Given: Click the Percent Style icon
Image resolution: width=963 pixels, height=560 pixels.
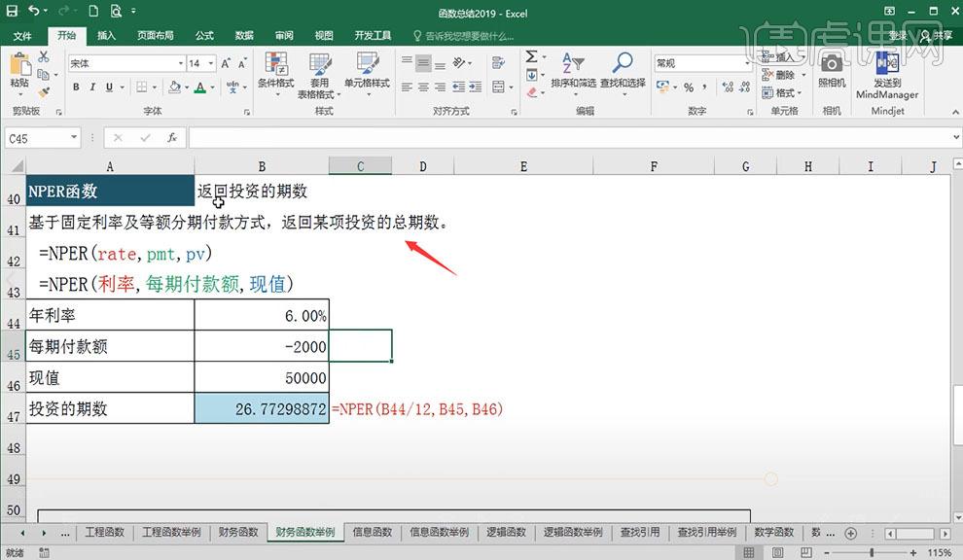Looking at the screenshot, I should [689, 87].
